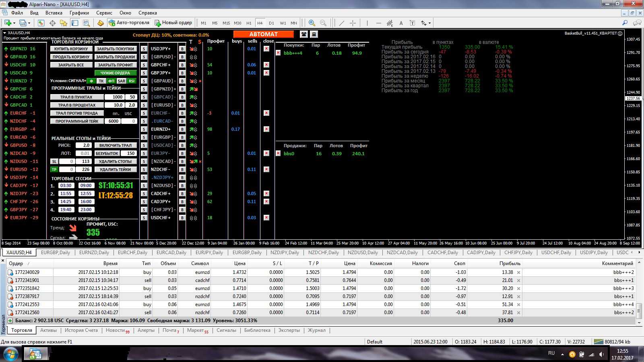644x362 pixels.
Task: Click the КУПИТЬ КОРЗИНУ button
Action: [71, 49]
